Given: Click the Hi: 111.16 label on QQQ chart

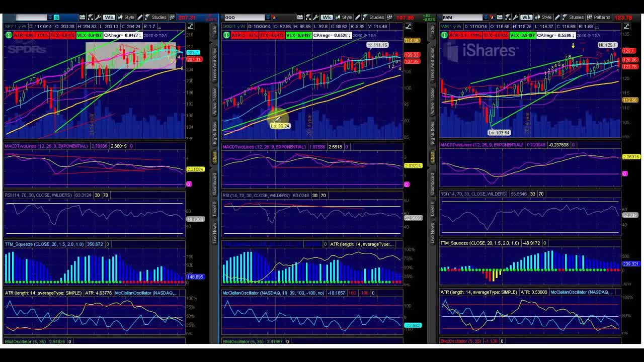Looking at the screenshot, I should 377,45.
